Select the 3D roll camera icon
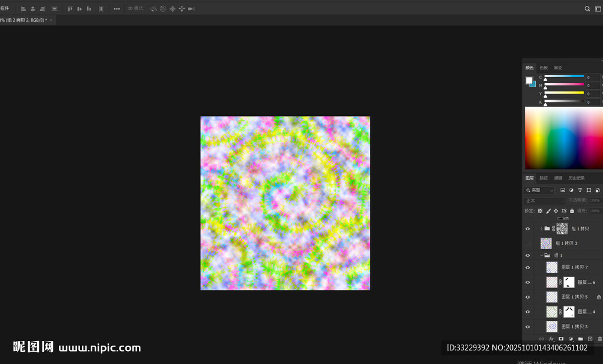This screenshot has height=364, width=603. click(163, 8)
